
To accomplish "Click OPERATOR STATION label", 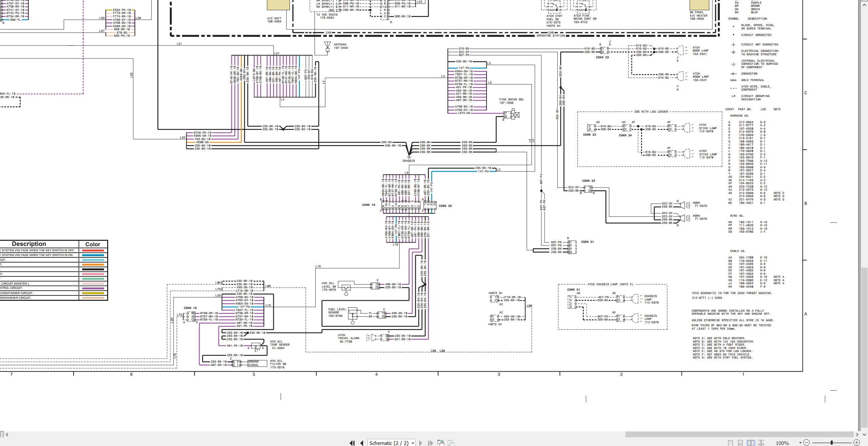I will click(x=551, y=36).
